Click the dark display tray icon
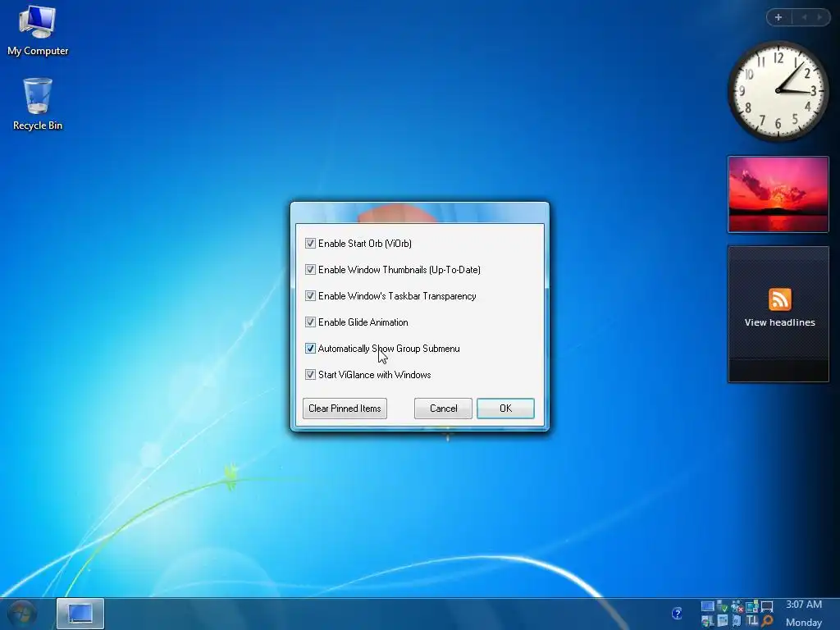840x630 pixels. (x=767, y=606)
